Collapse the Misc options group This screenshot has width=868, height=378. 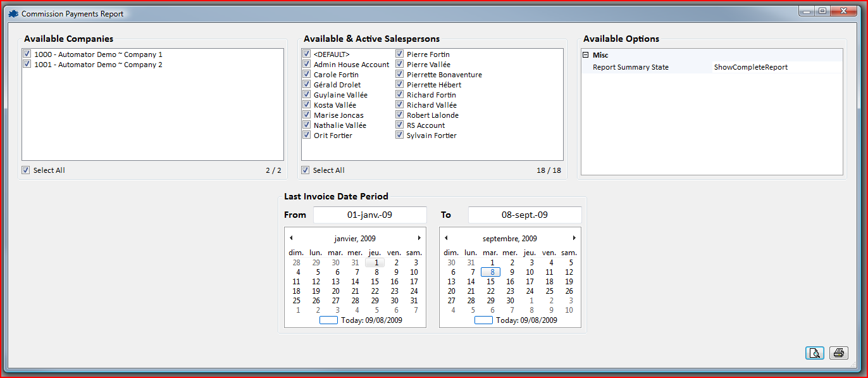[x=586, y=55]
